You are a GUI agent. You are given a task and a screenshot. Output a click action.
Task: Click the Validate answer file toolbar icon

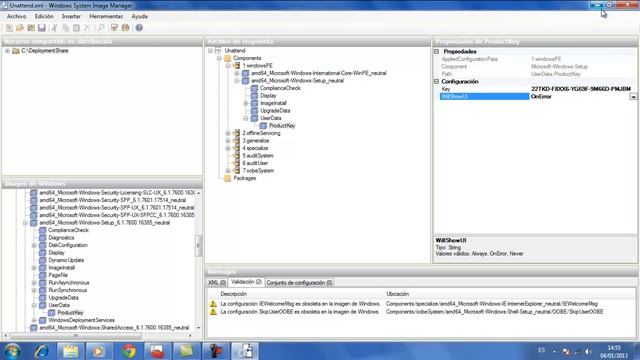tap(114, 28)
